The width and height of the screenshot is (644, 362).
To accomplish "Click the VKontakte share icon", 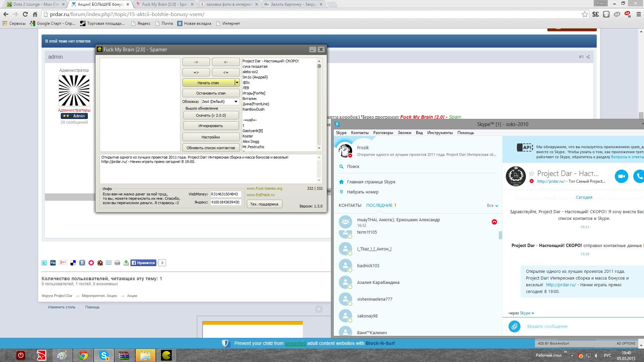I will 82,263.
